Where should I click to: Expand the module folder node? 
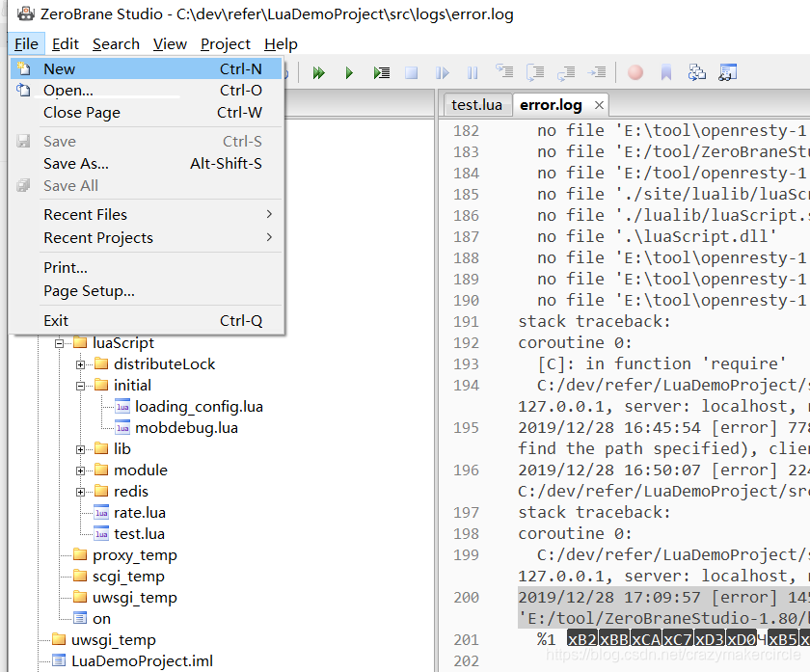click(x=81, y=470)
